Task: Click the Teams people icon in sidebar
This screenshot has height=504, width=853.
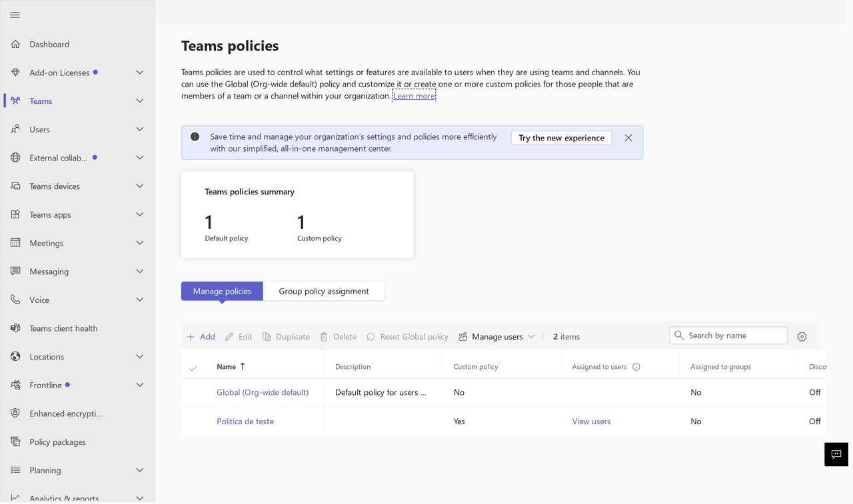Action: tap(15, 101)
